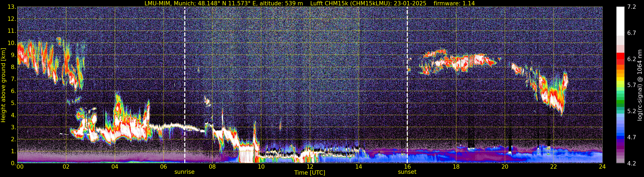Click the colorbar value 4.2
The image size is (644, 177).
tap(632, 163)
